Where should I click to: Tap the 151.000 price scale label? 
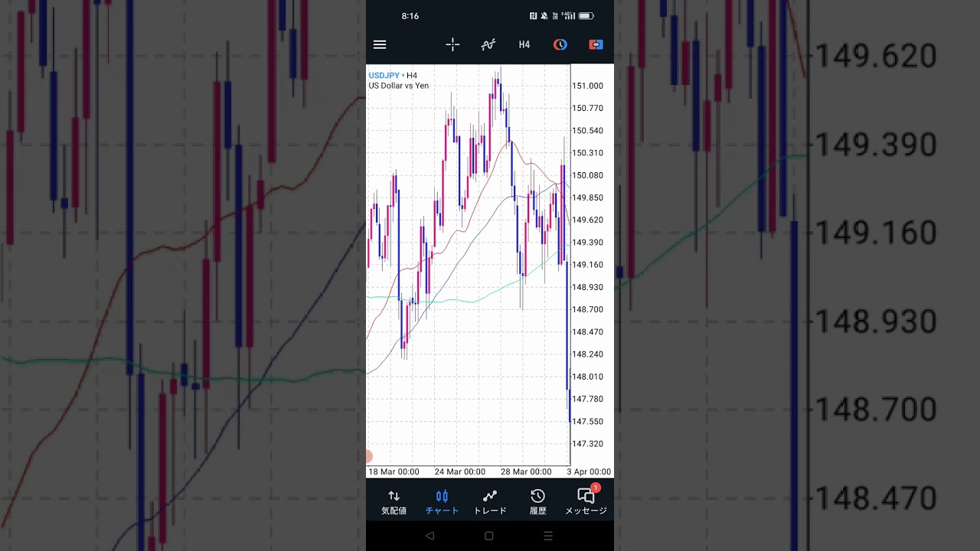(587, 86)
